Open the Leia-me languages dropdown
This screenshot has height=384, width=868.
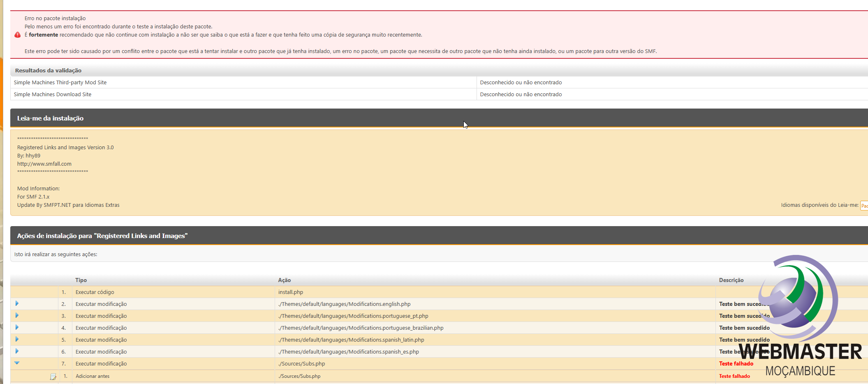pos(864,206)
